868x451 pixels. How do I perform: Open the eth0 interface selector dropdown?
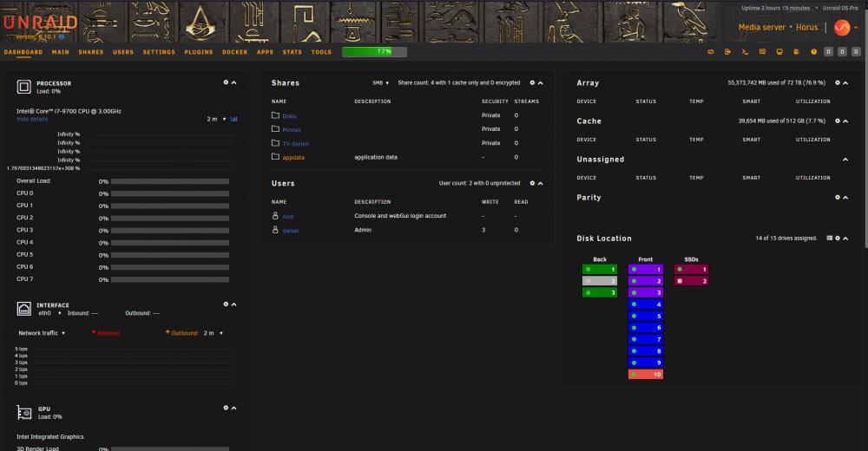pos(49,313)
